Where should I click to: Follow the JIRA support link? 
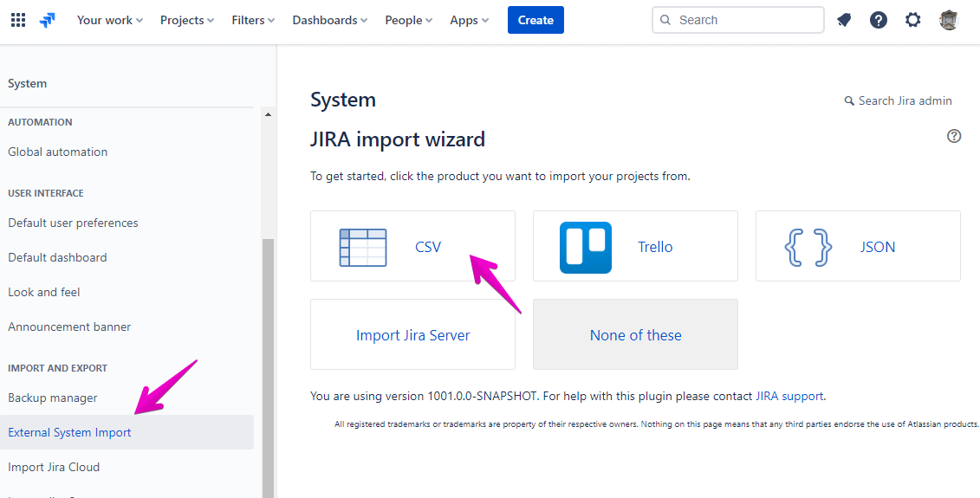coord(789,396)
